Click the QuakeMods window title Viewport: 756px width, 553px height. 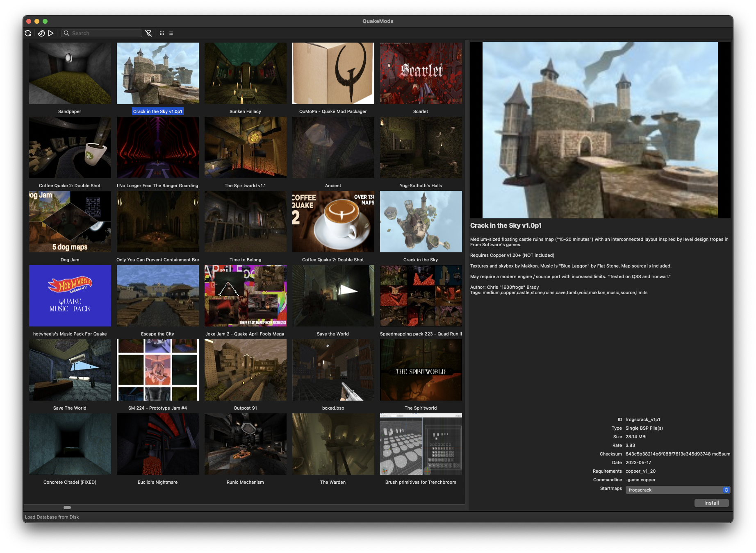[x=378, y=21]
